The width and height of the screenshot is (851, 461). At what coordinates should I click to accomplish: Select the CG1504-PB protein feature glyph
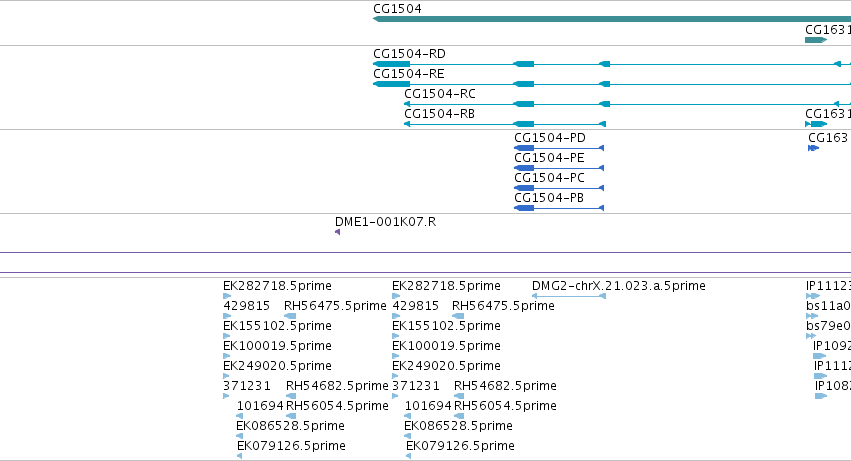click(x=559, y=208)
